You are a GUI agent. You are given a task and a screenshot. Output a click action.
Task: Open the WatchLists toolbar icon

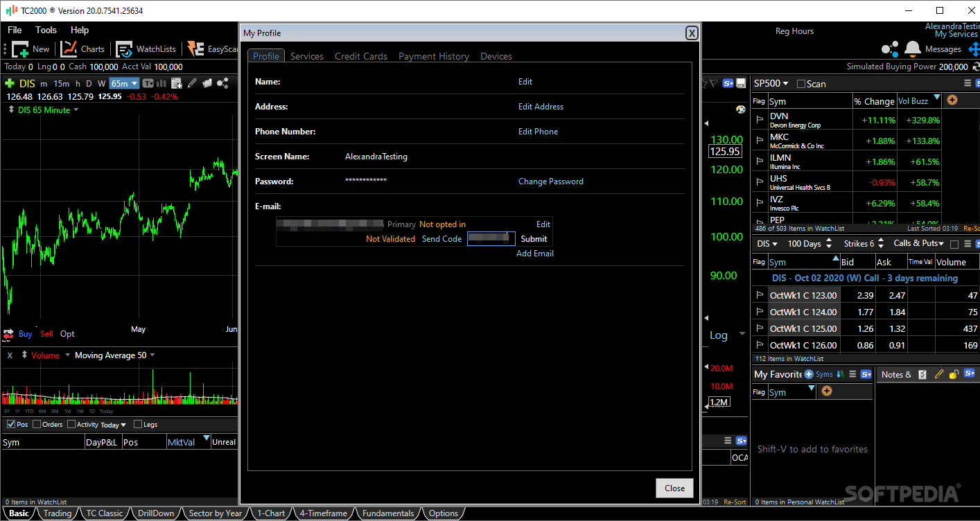(124, 49)
